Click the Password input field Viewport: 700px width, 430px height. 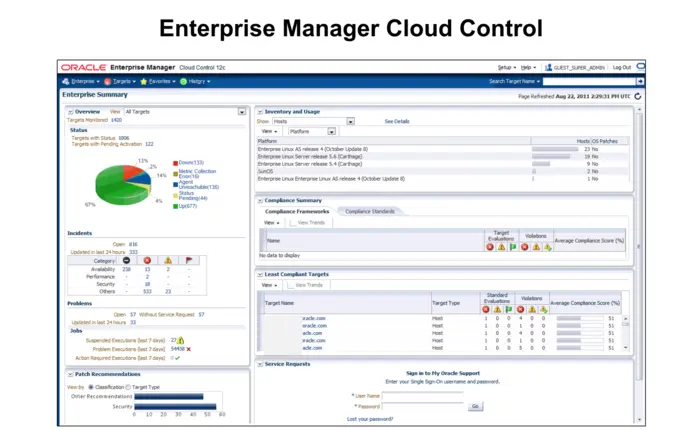422,406
